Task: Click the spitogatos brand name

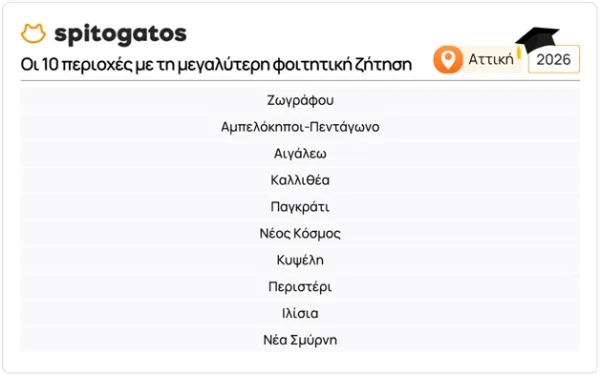Action: click(x=120, y=34)
